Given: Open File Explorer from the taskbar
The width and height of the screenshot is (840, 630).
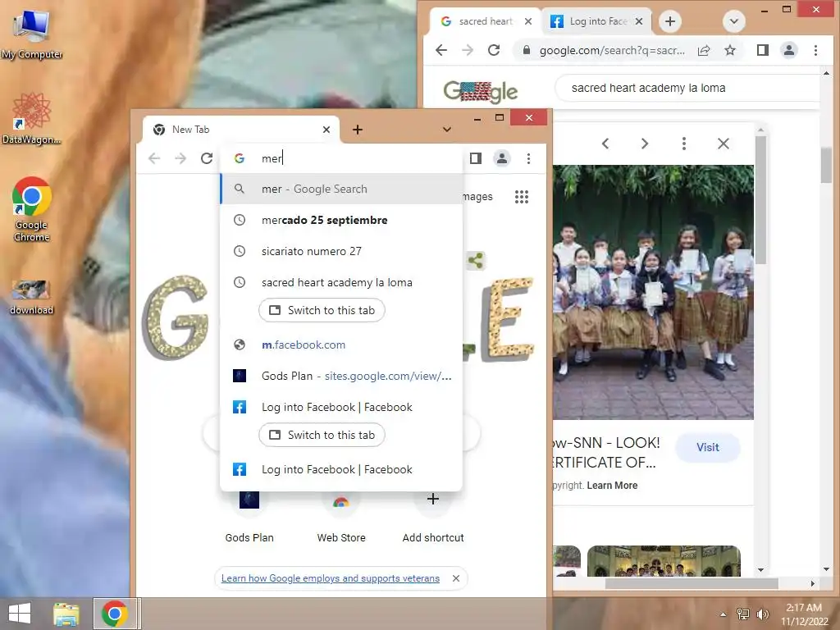Looking at the screenshot, I should [66, 614].
